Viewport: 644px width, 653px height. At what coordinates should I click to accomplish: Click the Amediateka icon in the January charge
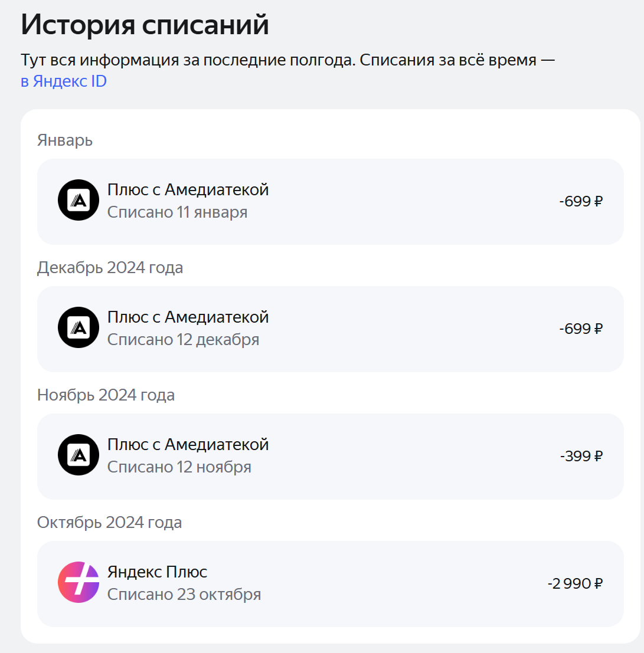[79, 201]
